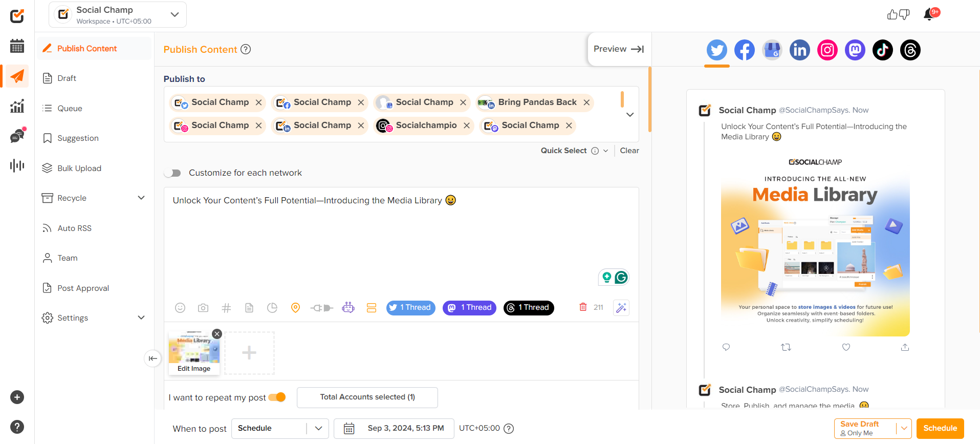Click the orange Schedule button
The image size is (980, 444).
[940, 429]
